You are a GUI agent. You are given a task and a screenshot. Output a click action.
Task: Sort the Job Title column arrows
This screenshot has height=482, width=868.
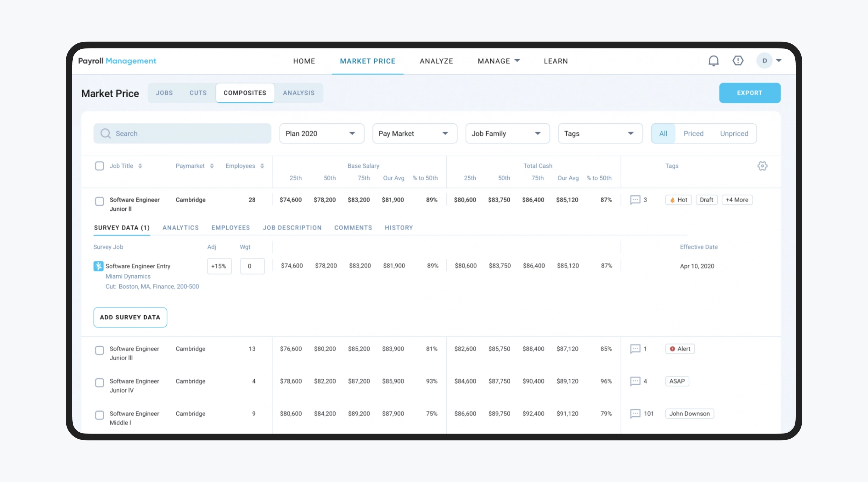click(140, 166)
